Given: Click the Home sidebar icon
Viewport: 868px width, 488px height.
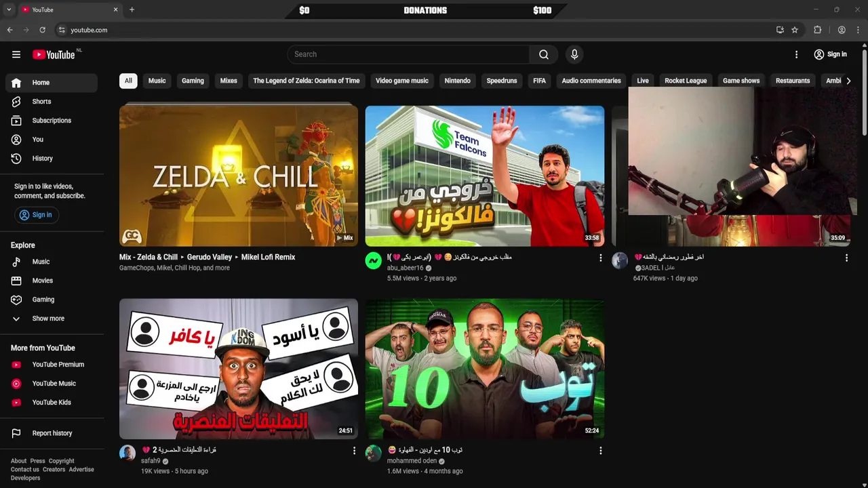Looking at the screenshot, I should 16,83.
